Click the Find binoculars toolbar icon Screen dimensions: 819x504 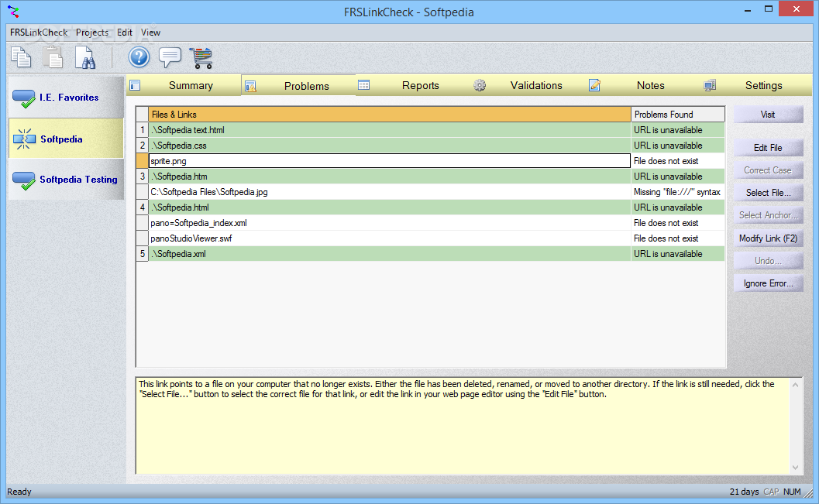coord(85,57)
